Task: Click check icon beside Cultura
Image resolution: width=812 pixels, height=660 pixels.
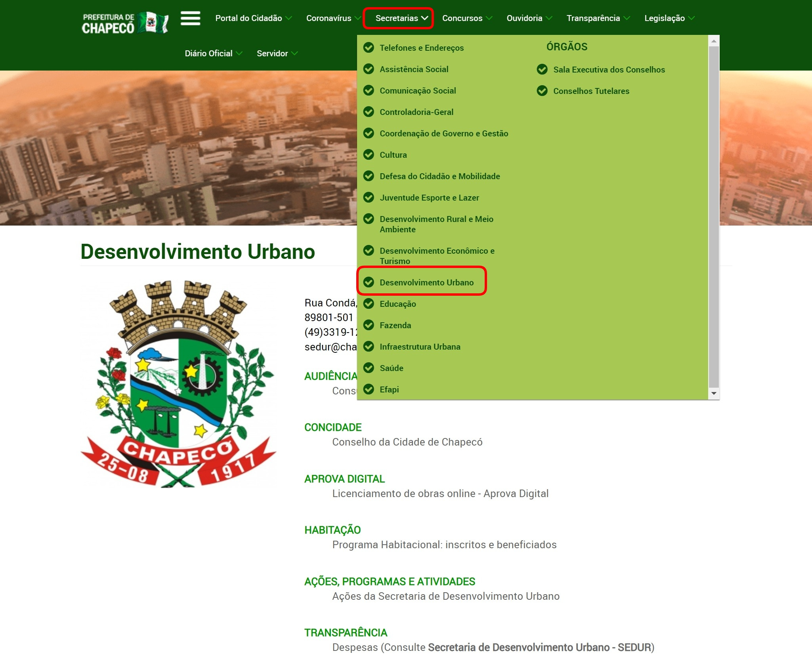Action: pyautogui.click(x=369, y=155)
